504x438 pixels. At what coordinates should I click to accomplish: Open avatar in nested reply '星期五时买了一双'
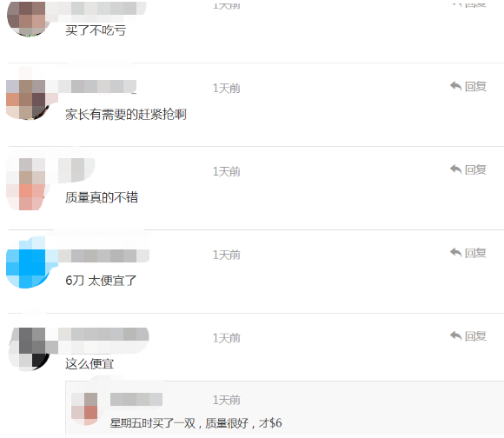(84, 408)
